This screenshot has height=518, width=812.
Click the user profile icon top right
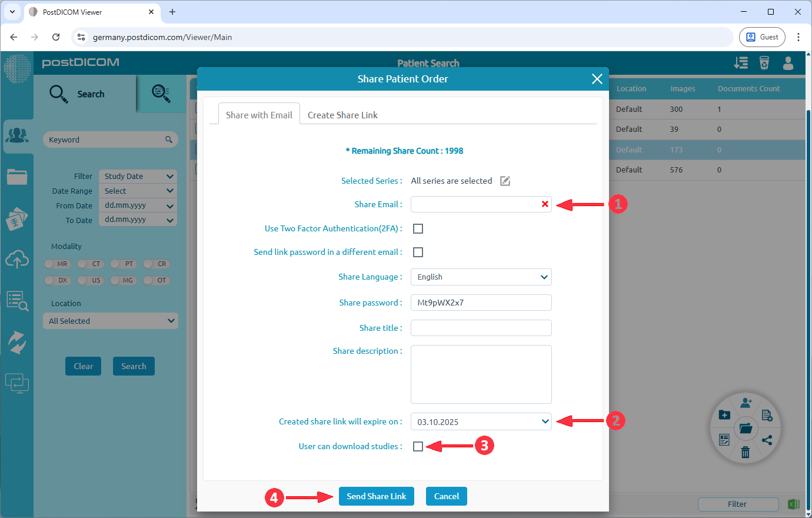tap(788, 63)
